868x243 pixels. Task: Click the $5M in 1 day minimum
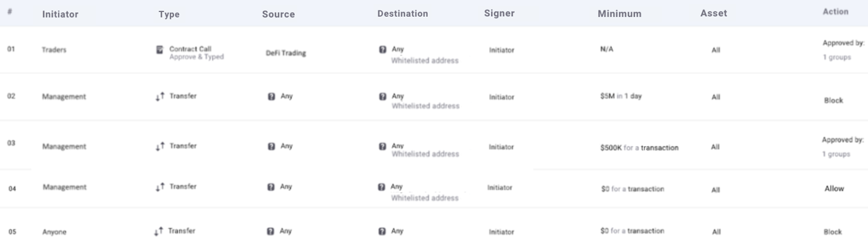(621, 96)
